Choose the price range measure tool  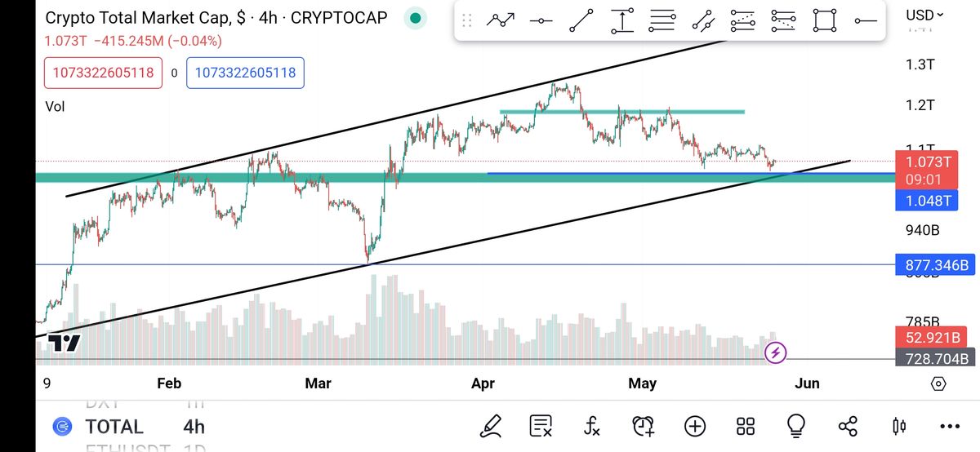pos(622,20)
